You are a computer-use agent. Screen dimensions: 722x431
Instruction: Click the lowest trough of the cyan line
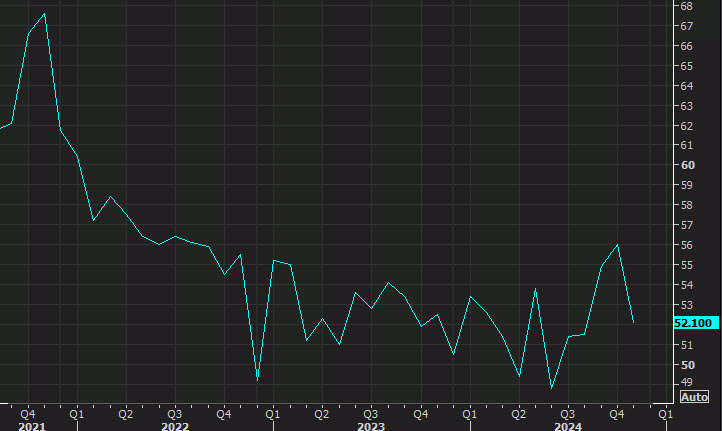551,388
